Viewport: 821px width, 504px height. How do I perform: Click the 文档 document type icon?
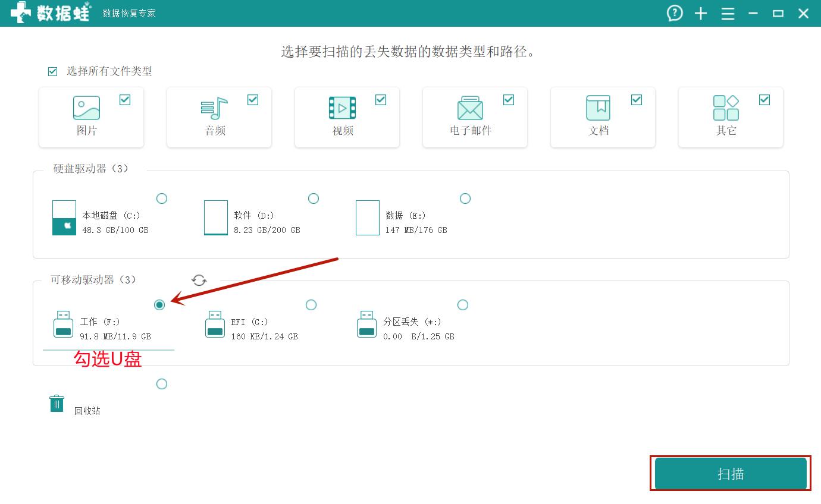point(598,108)
